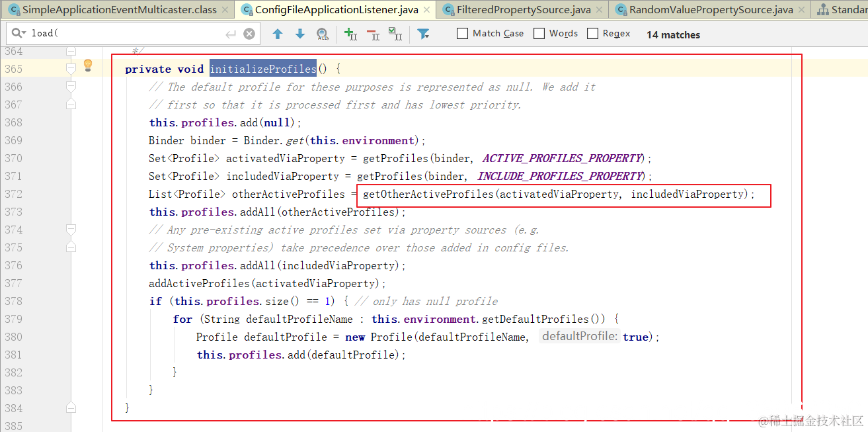Screen dimensions: 868x432
Task: Click activatedViaProperty declaration on line 370
Action: coord(286,158)
